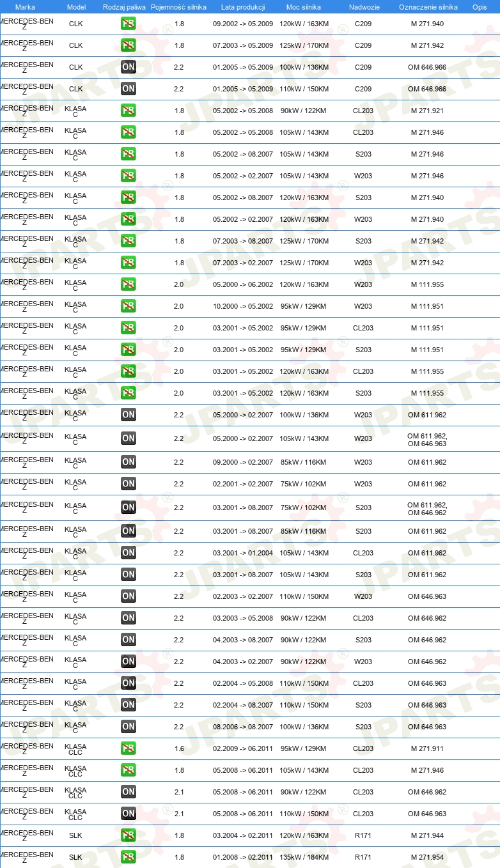500x868 pixels.
Task: Click ON icon in the 08.2006 -> 08.2007 row
Action: tap(129, 727)
